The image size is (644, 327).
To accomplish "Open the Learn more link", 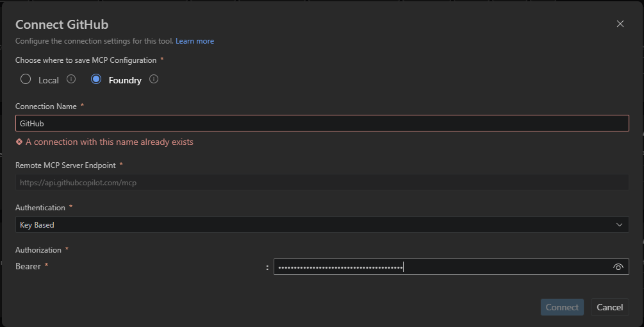I will click(195, 41).
